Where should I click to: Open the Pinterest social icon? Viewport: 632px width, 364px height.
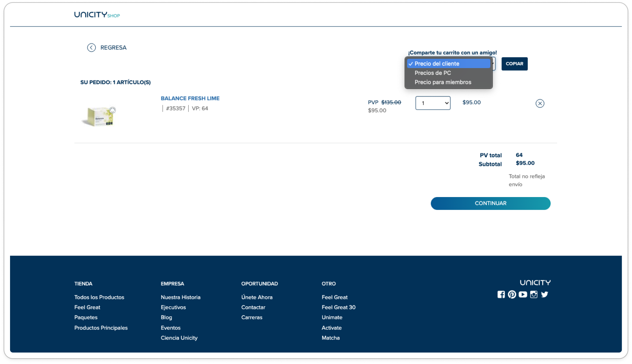[x=512, y=294]
